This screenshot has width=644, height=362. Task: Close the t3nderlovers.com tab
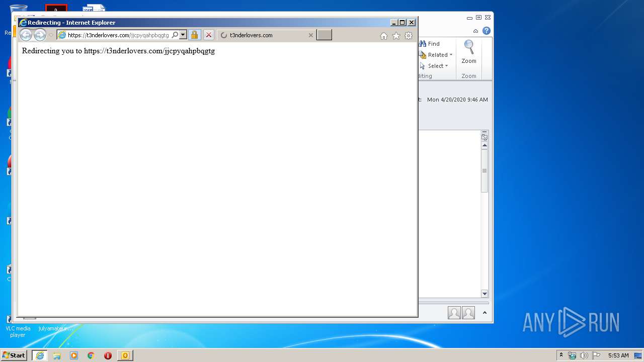click(310, 35)
